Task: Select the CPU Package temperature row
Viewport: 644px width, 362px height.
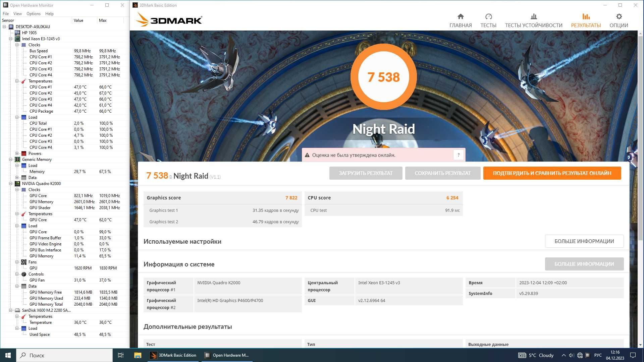Action: 65,111
